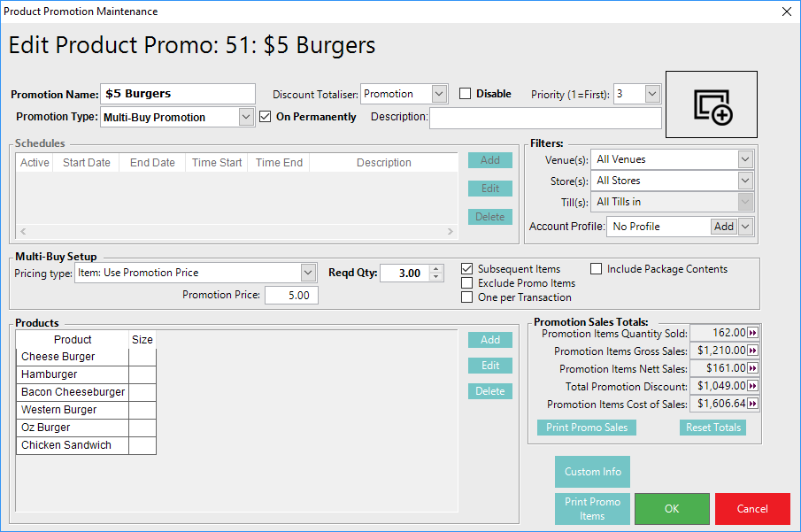
Task: Select Bacon Cheeseburger in Products list
Action: tap(73, 392)
